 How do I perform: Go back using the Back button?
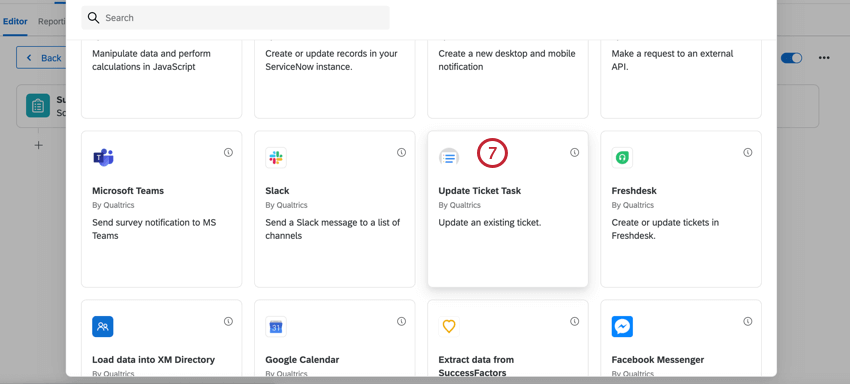41,57
